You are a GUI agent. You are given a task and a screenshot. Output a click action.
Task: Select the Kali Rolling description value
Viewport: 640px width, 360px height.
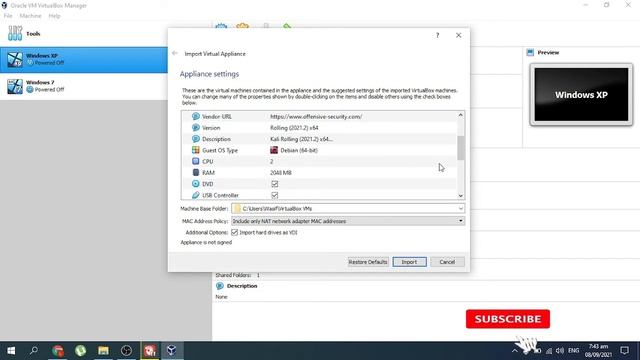301,139
